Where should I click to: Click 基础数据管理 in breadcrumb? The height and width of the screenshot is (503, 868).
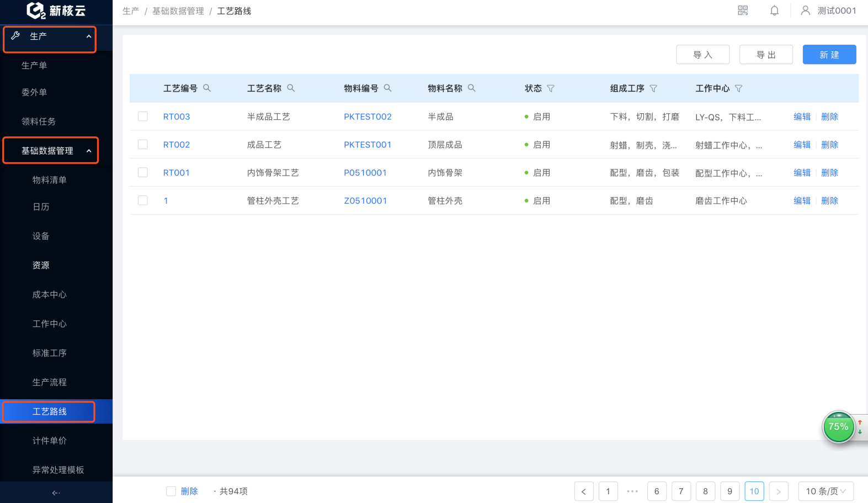tap(178, 11)
